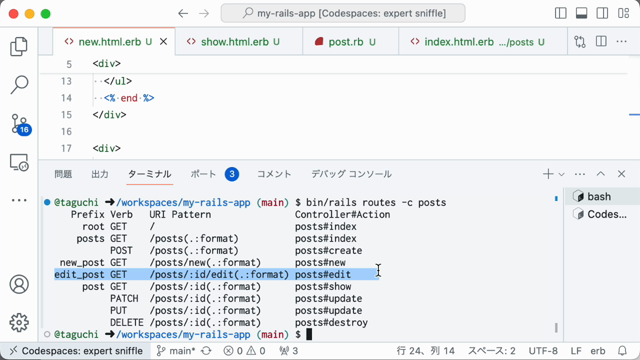Open the new terminal launch profile dropdown

point(562,174)
